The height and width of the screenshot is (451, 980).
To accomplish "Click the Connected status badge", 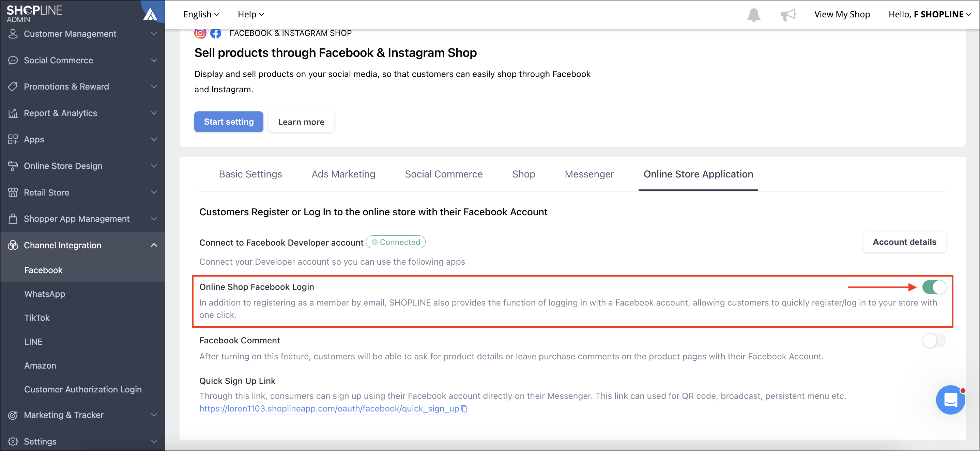I will (x=396, y=242).
